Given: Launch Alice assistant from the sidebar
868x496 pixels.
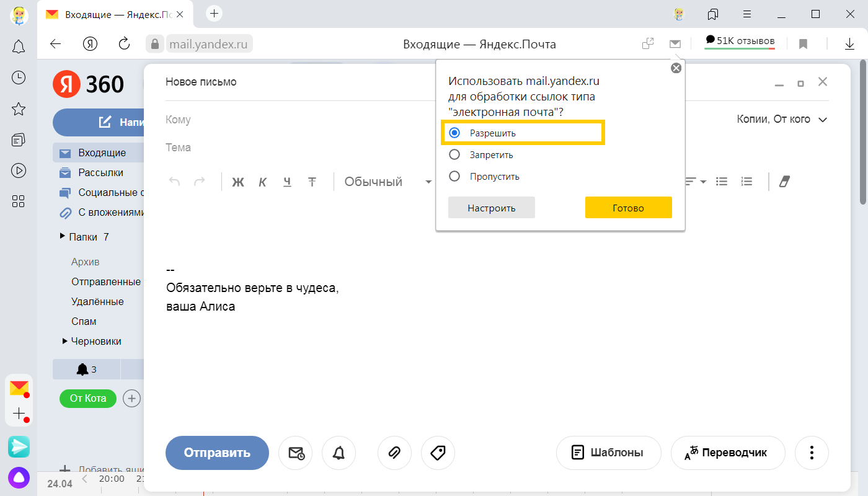Looking at the screenshot, I should tap(19, 478).
